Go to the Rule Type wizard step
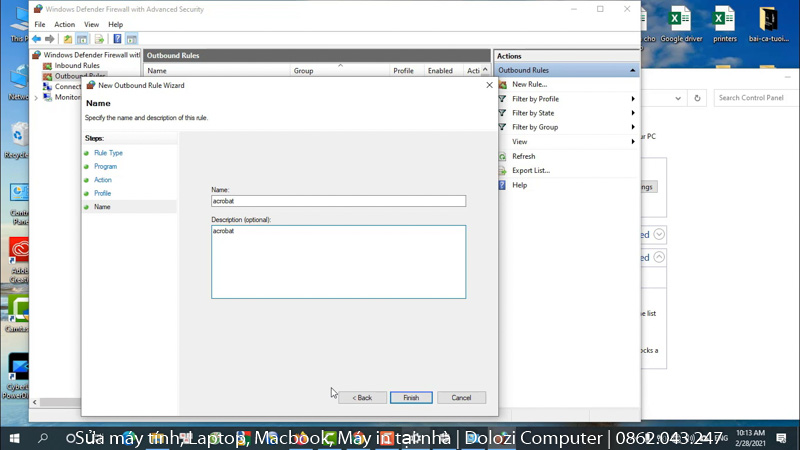The height and width of the screenshot is (450, 800). coord(108,153)
